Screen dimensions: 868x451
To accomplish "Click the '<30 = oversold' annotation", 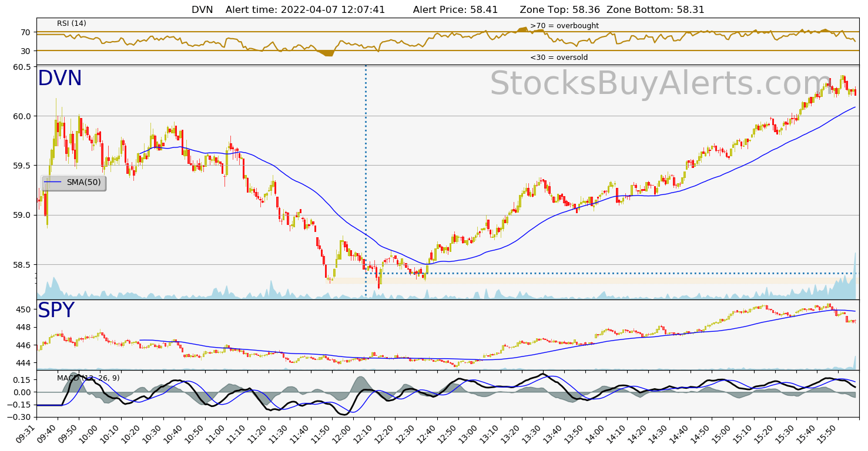I will [559, 58].
